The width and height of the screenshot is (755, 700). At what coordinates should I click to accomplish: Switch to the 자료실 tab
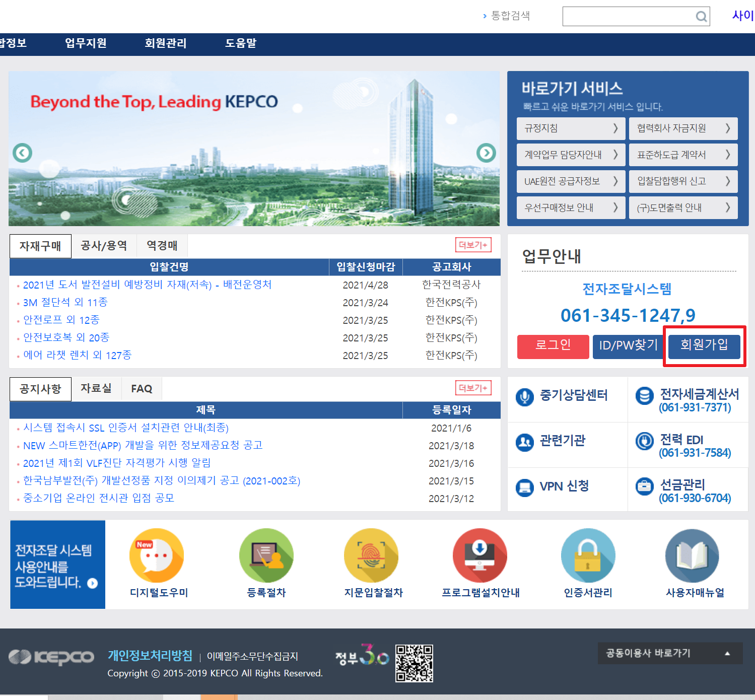[x=96, y=389]
